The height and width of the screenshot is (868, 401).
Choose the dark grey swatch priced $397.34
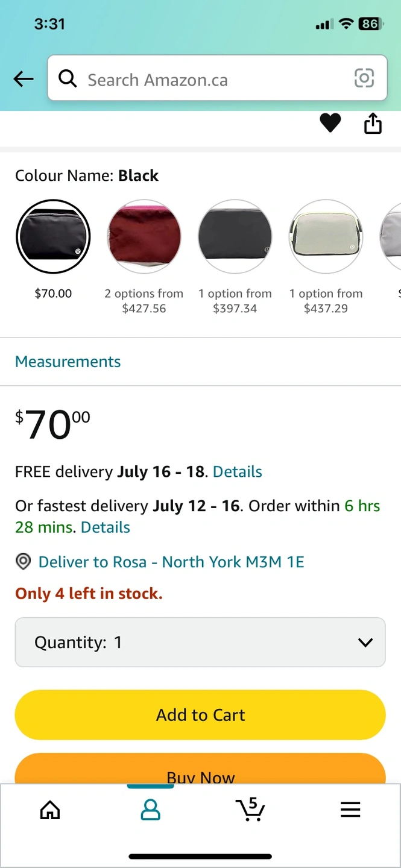click(x=235, y=236)
